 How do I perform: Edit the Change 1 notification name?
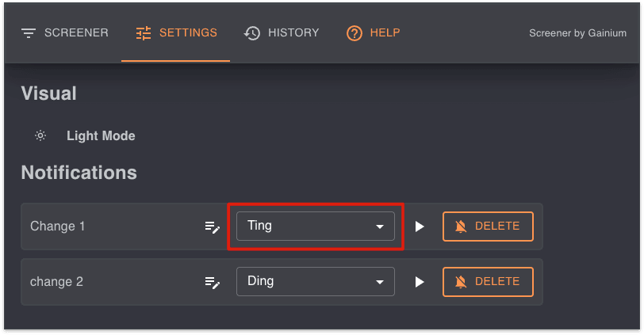point(212,227)
